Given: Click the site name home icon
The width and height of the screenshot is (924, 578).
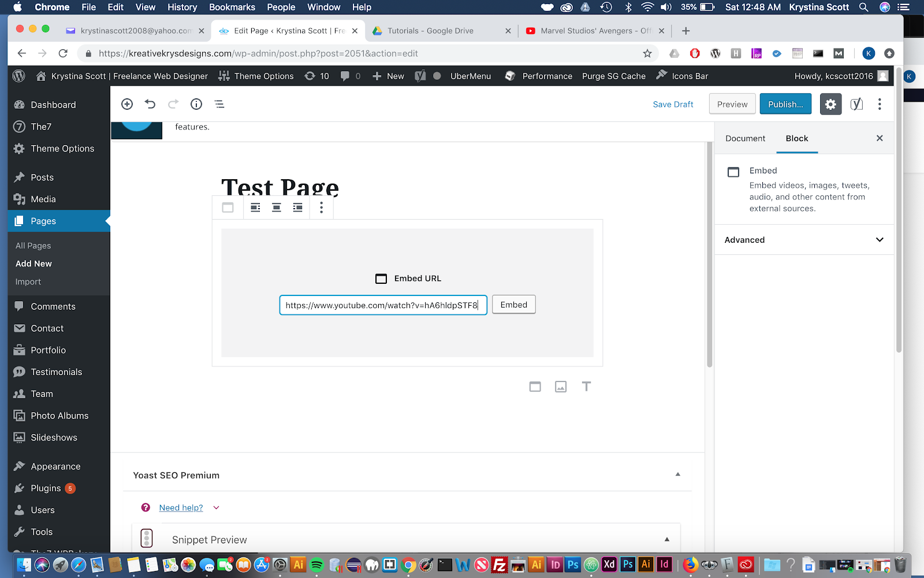Looking at the screenshot, I should point(40,76).
